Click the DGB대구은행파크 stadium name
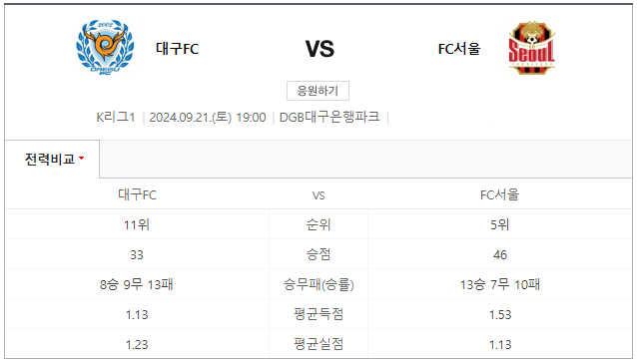This screenshot has height=364, width=637. [329, 117]
